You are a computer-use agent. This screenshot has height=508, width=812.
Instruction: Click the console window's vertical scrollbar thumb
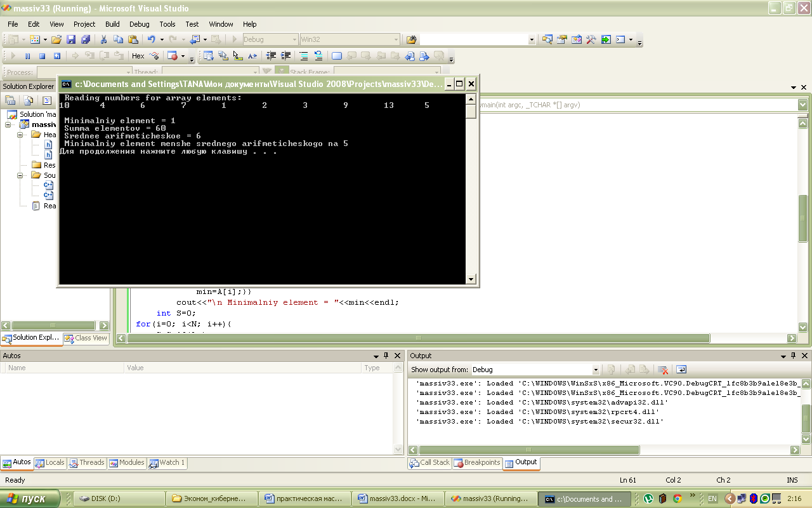pos(471,112)
